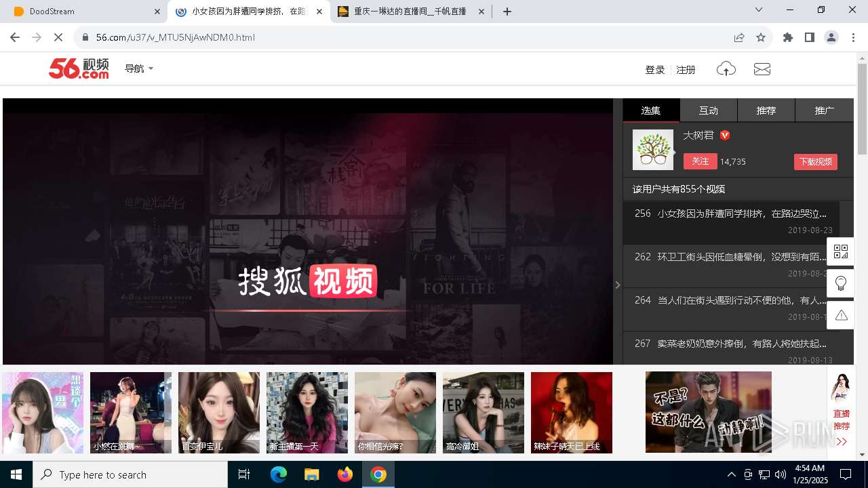
Task: Open the tab search dropdown arrow
Action: coord(759,9)
